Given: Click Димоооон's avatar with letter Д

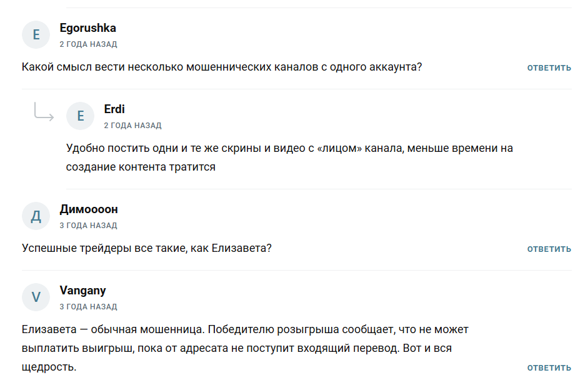Looking at the screenshot, I should click(x=36, y=216).
